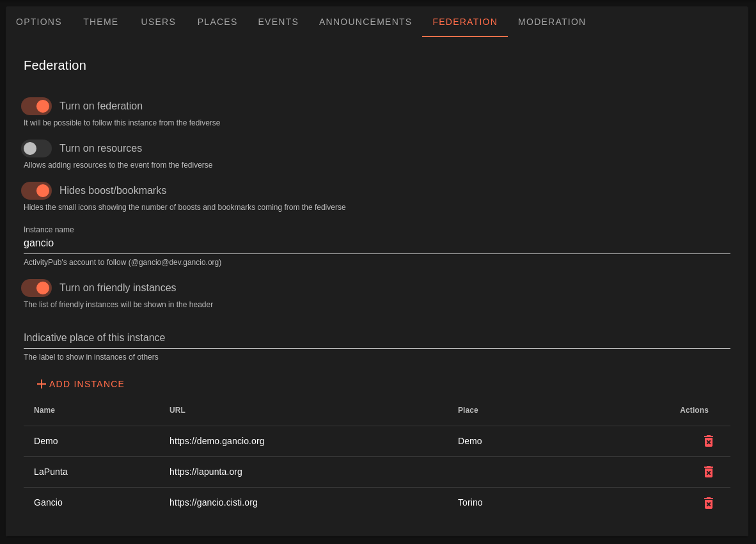Focus the Indicative place of this instance field

(377, 338)
